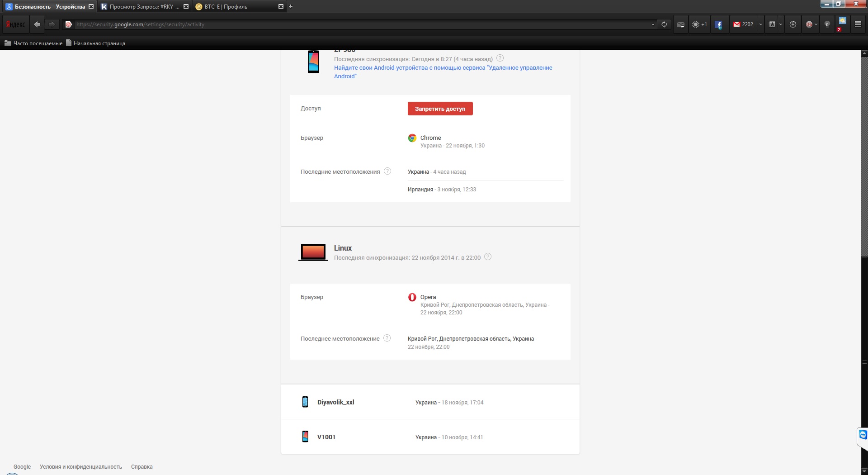The height and width of the screenshot is (475, 868).
Task: Click the TeamViewer quick-connect side icon
Action: [863, 435]
